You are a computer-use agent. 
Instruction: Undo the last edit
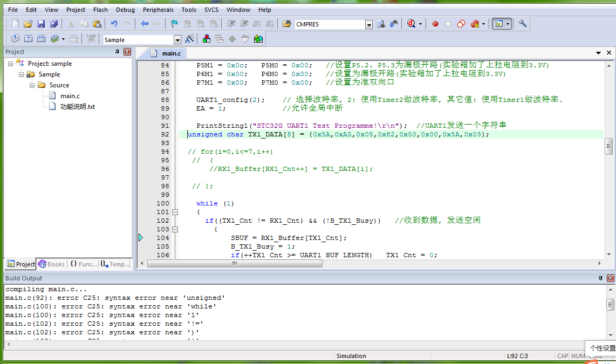click(x=114, y=24)
